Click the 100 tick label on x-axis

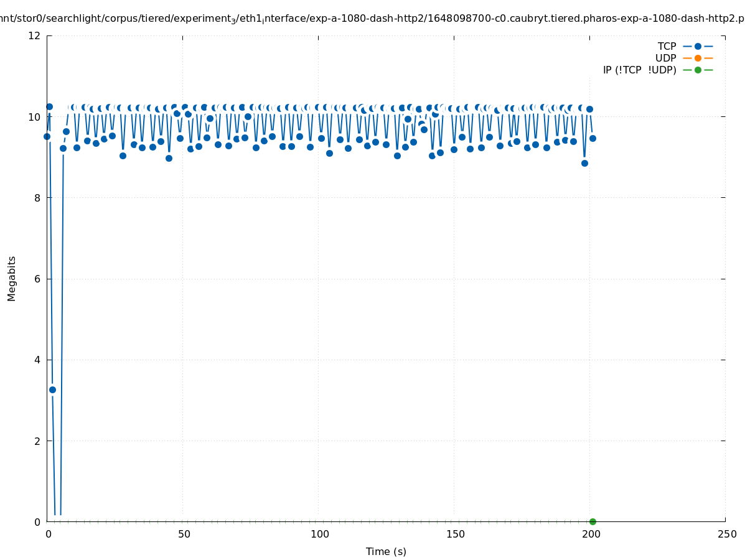pyautogui.click(x=319, y=534)
